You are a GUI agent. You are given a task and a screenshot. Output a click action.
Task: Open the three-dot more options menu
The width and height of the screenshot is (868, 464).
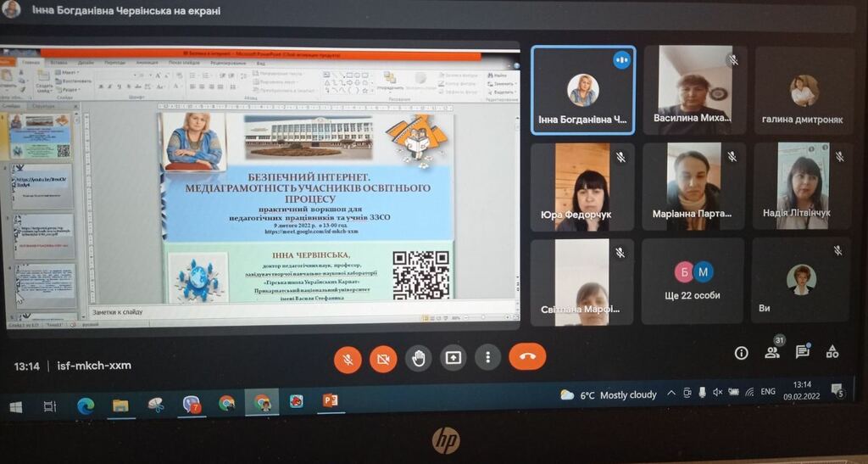tap(487, 357)
